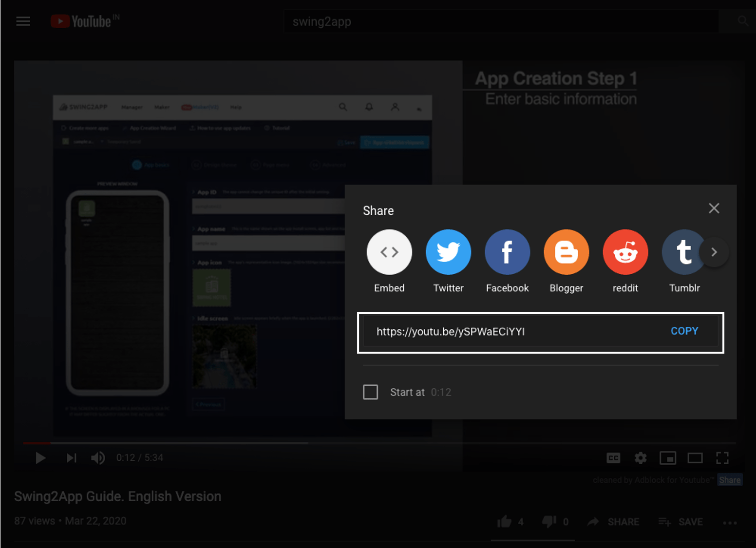Close the Share dialog

click(x=714, y=208)
